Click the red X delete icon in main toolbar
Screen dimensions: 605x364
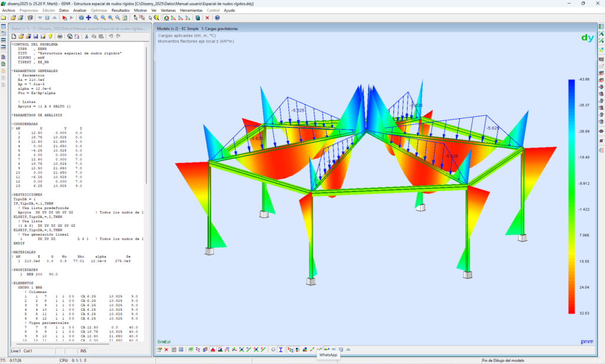(207, 18)
